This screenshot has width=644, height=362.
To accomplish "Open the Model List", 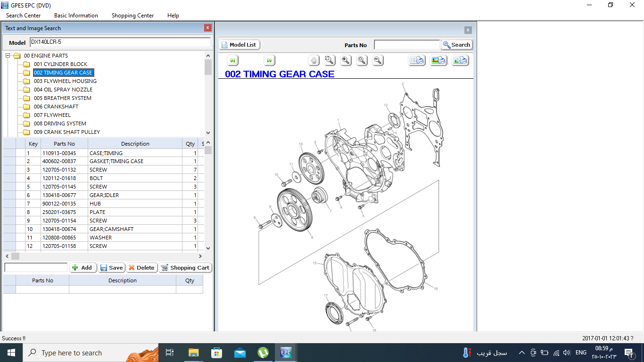I will 239,45.
